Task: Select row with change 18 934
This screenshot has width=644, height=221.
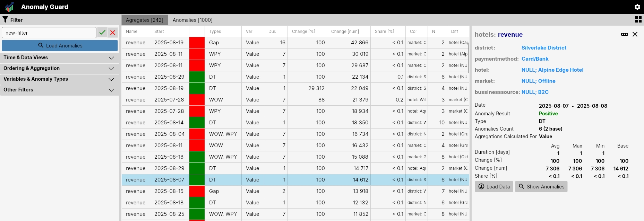Action: [x=295, y=111]
